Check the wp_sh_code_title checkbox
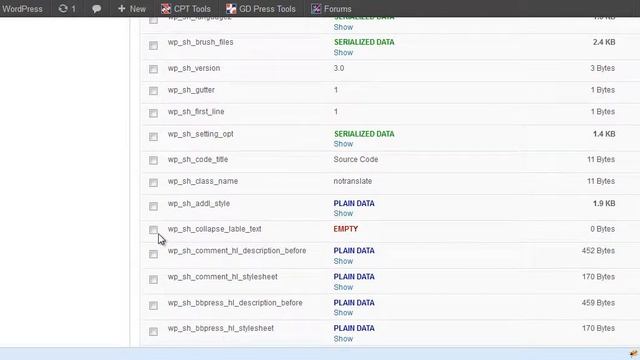The width and height of the screenshot is (640, 360). [x=153, y=160]
